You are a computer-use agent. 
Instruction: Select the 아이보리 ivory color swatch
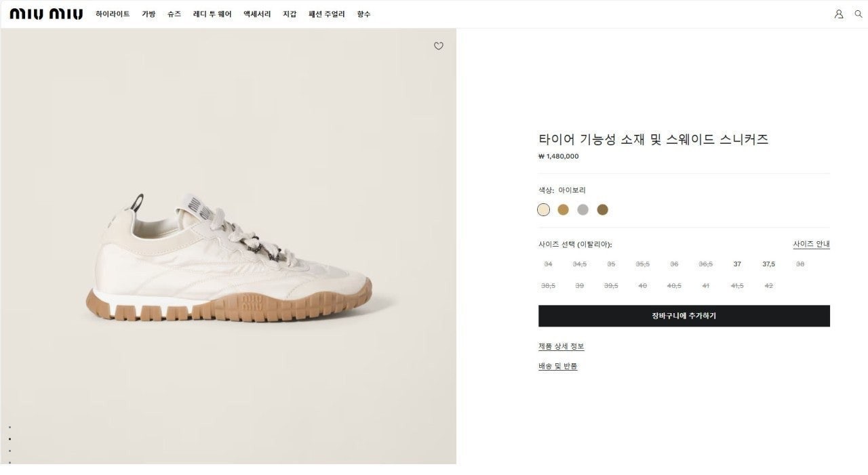pos(543,209)
